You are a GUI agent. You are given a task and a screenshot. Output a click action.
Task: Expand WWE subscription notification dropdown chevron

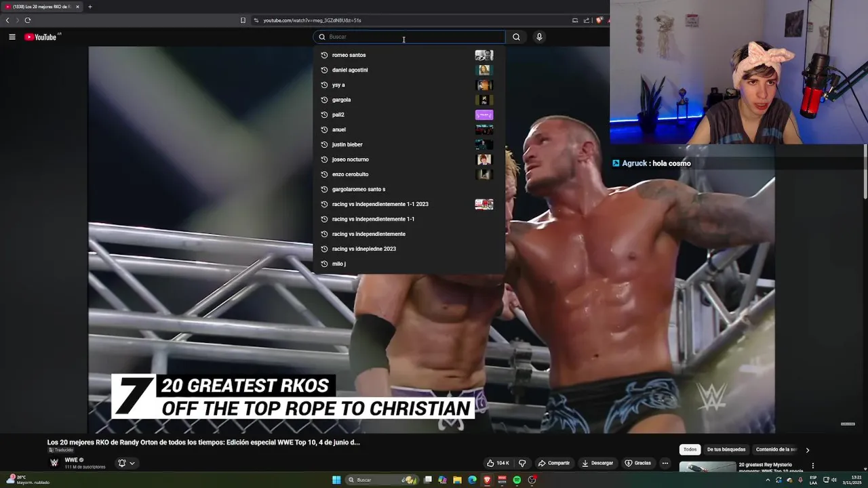pyautogui.click(x=132, y=463)
